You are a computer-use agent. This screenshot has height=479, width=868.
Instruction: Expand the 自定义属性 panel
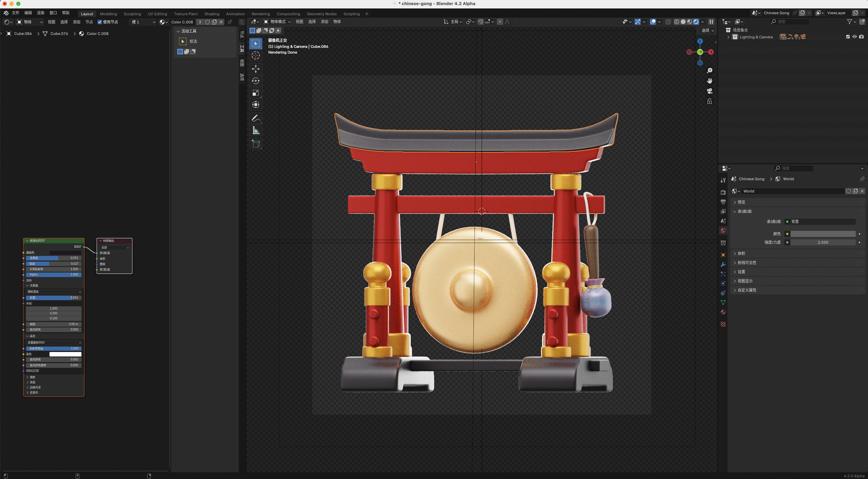(x=798, y=290)
